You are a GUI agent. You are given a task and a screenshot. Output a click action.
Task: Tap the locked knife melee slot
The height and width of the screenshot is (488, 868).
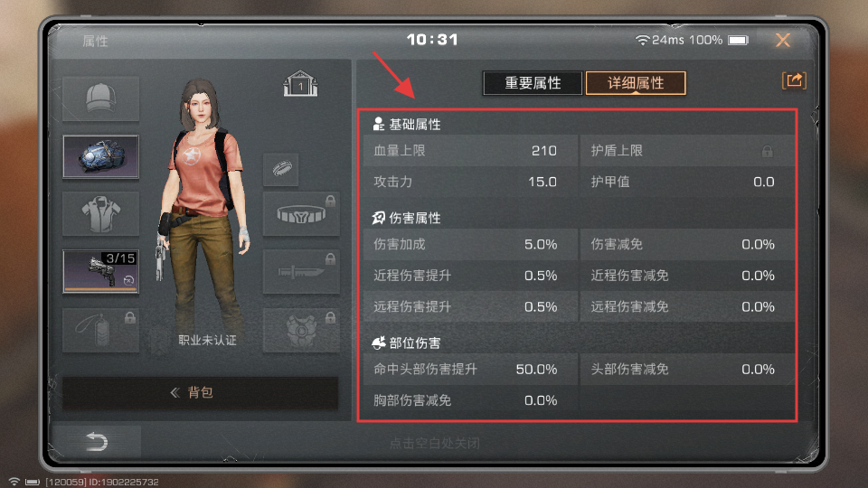pos(301,272)
